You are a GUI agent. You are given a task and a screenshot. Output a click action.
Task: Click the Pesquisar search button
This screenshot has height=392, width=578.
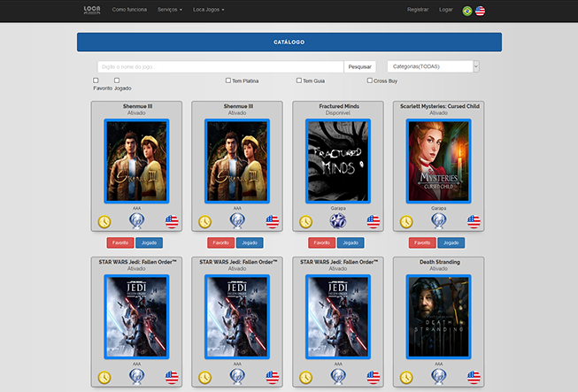[x=359, y=66]
